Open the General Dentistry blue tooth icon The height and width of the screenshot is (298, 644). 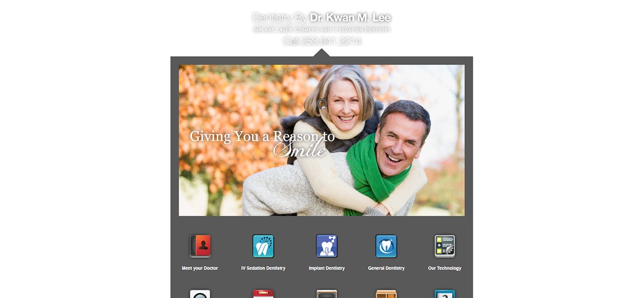point(386,246)
